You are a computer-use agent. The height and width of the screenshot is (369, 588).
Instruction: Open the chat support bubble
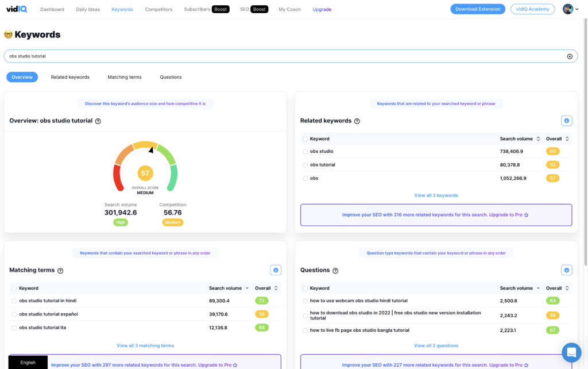571,352
